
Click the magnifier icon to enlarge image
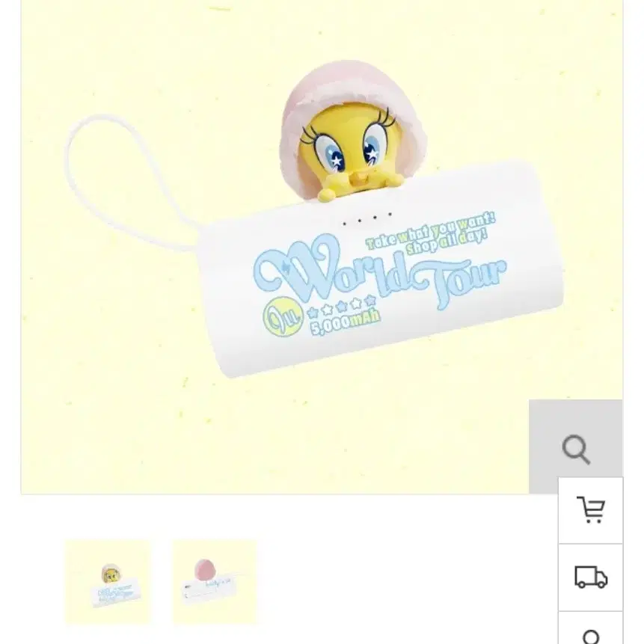coord(576,450)
